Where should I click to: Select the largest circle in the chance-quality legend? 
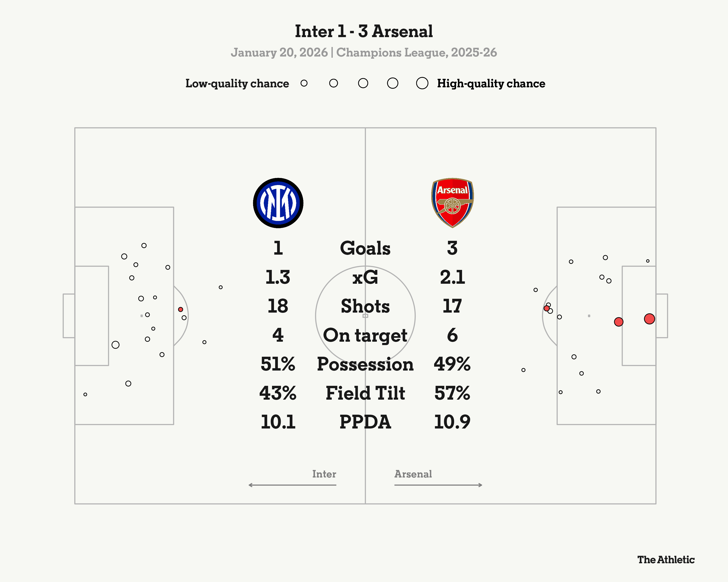tap(422, 83)
